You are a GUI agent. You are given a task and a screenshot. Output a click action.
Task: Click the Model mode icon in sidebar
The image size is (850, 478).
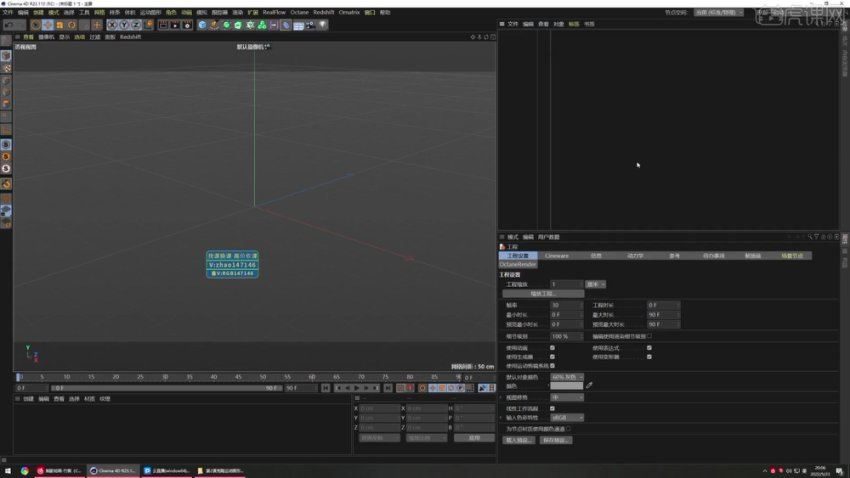point(6,55)
